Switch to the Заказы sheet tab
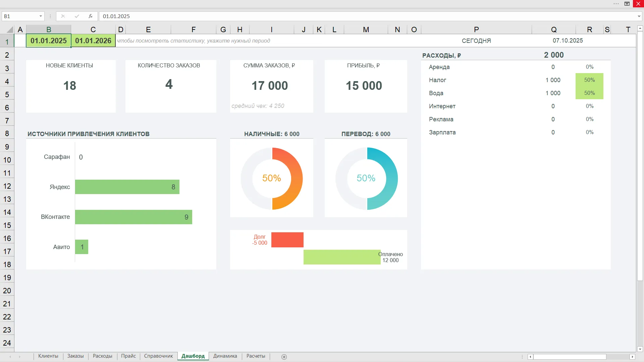 [75, 356]
